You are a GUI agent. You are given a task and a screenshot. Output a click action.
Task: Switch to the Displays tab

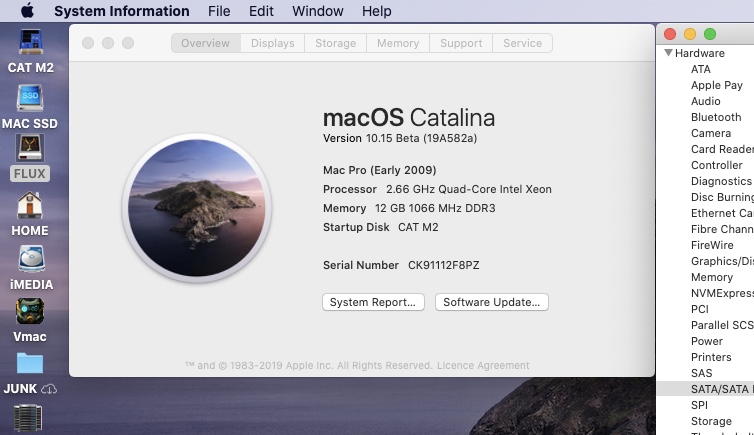[273, 43]
